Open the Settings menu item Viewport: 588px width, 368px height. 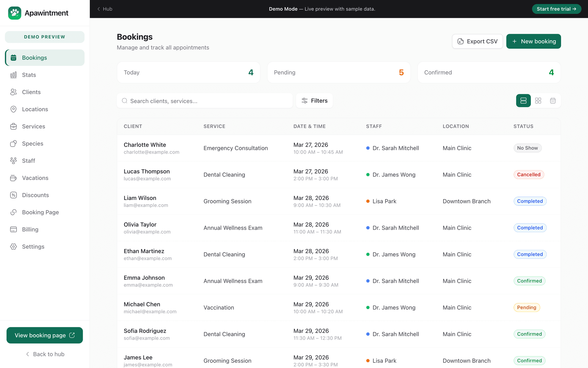coord(33,247)
